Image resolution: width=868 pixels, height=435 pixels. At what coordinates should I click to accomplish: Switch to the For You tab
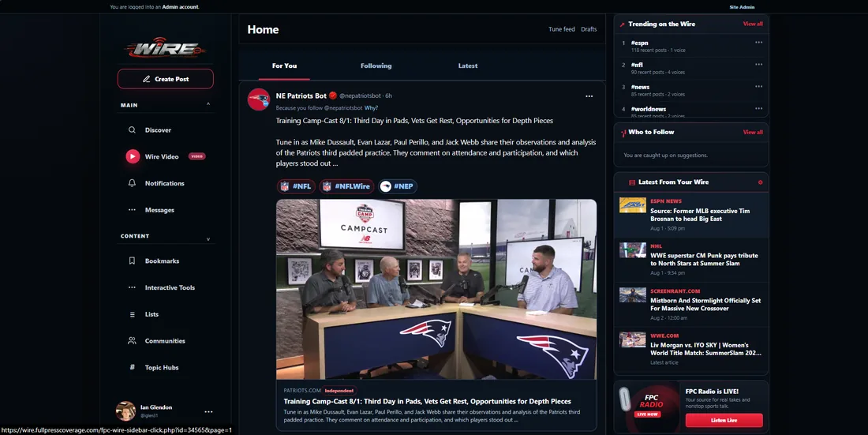point(285,66)
